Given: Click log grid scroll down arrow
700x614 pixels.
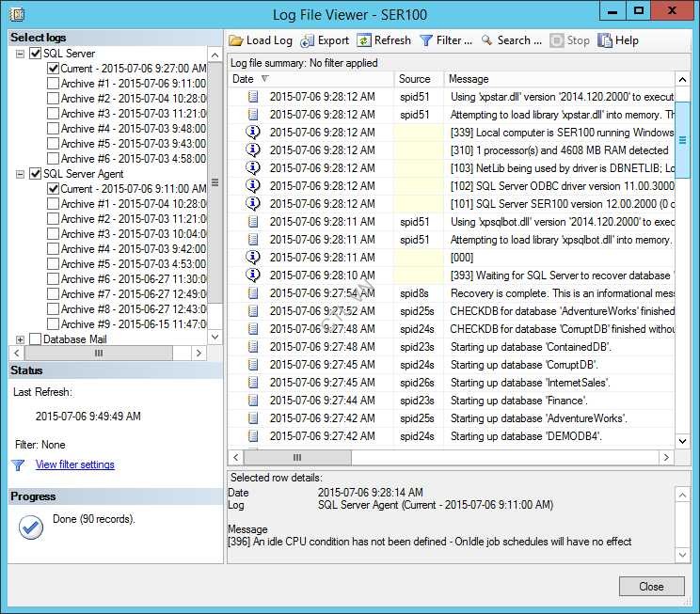Looking at the screenshot, I should pyautogui.click(x=682, y=441).
